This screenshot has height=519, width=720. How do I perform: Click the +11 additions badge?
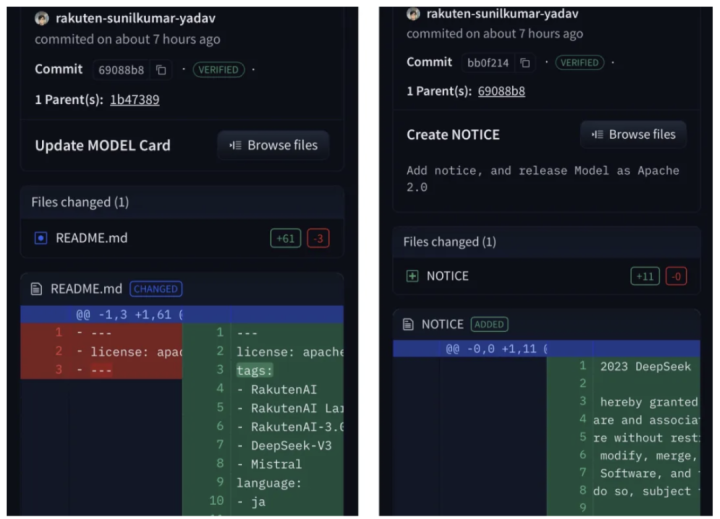click(645, 276)
